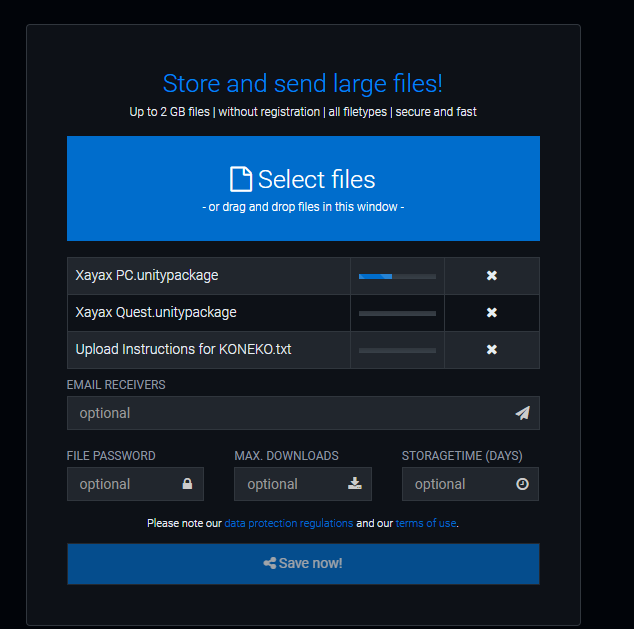Click the lock icon in File Password

187,484
